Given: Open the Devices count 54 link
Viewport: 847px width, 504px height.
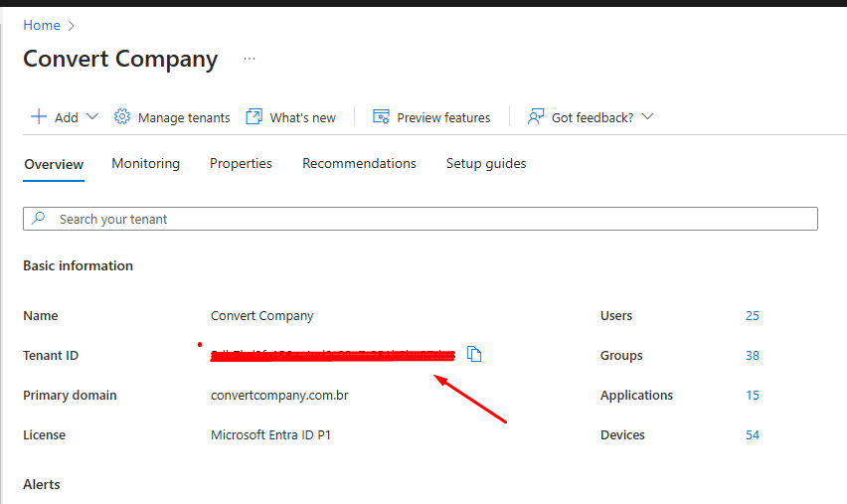Looking at the screenshot, I should point(753,435).
